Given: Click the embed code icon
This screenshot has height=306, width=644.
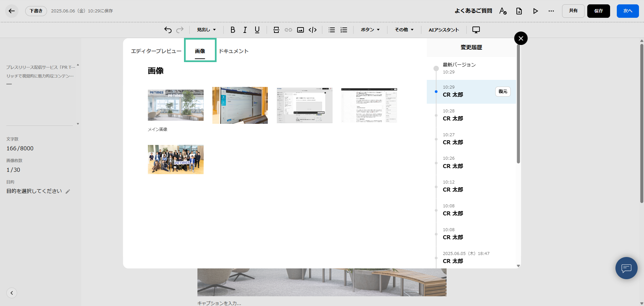Looking at the screenshot, I should pyautogui.click(x=313, y=30).
